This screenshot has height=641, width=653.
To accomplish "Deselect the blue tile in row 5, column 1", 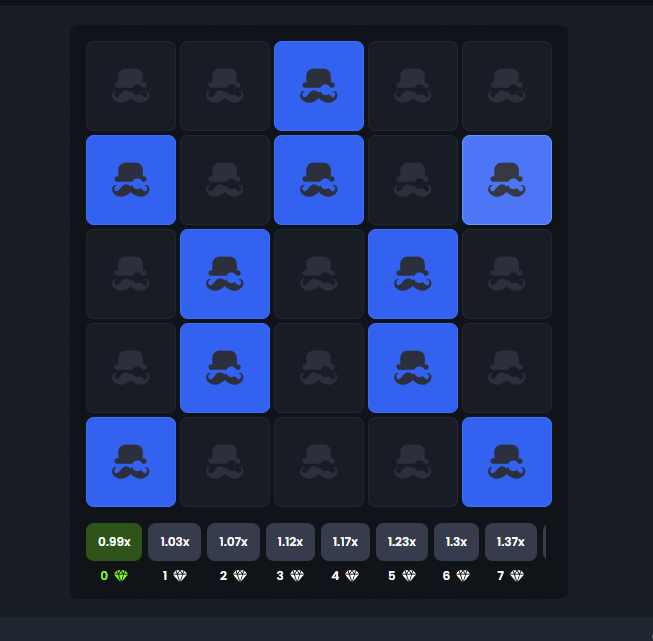I will [x=131, y=462].
